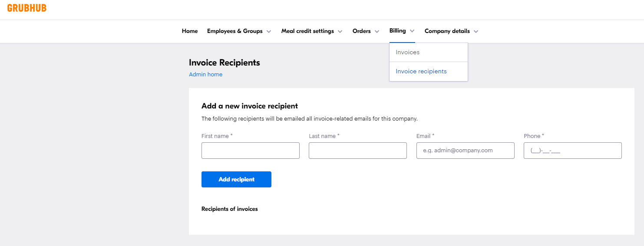Expand the chevron next to Company details
Image resolution: width=644 pixels, height=246 pixels.
[x=476, y=32]
